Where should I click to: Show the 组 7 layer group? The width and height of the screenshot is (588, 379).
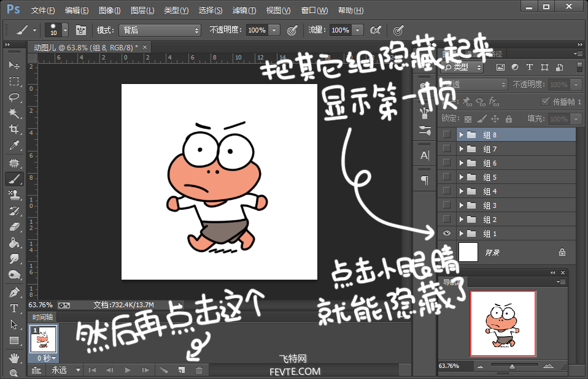tap(446, 148)
